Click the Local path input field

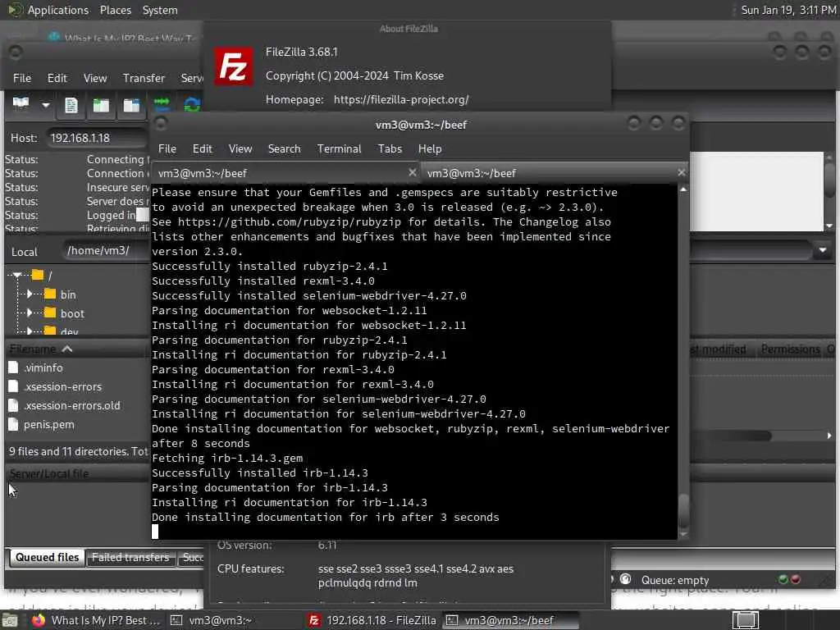[x=106, y=251]
